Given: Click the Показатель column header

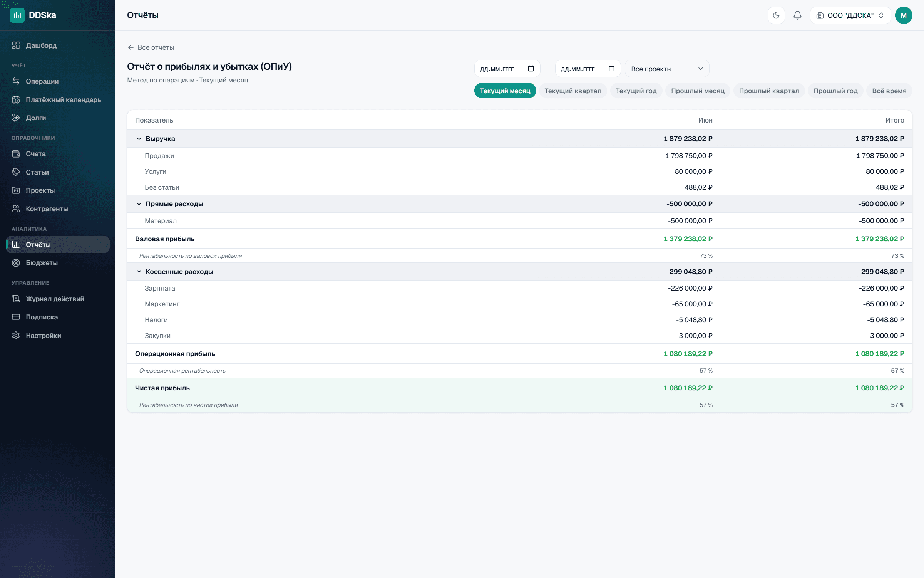Looking at the screenshot, I should point(154,120).
